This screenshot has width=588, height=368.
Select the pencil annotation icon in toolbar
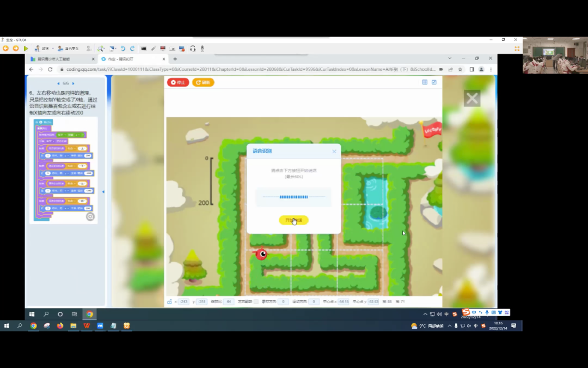[154, 49]
